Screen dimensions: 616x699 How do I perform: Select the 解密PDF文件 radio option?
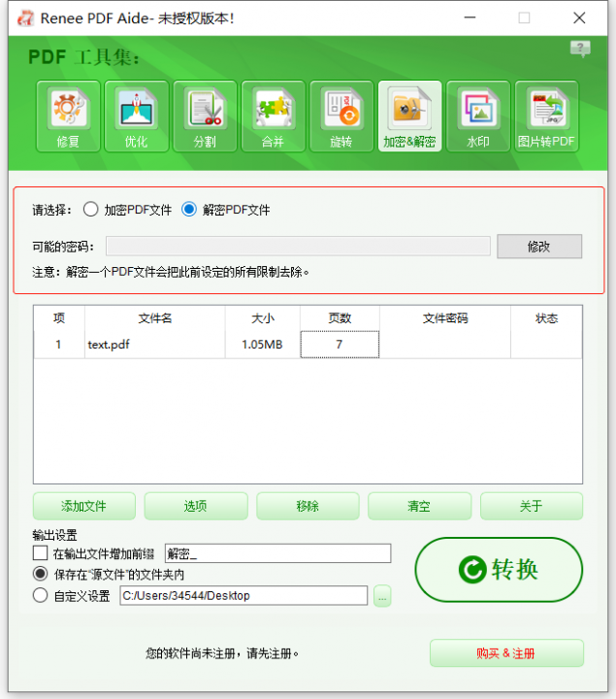189,209
